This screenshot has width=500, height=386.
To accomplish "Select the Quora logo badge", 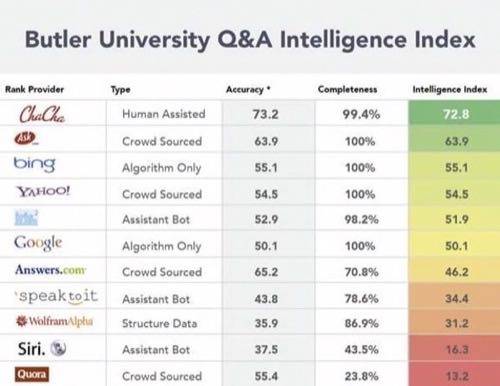I will coord(32,374).
